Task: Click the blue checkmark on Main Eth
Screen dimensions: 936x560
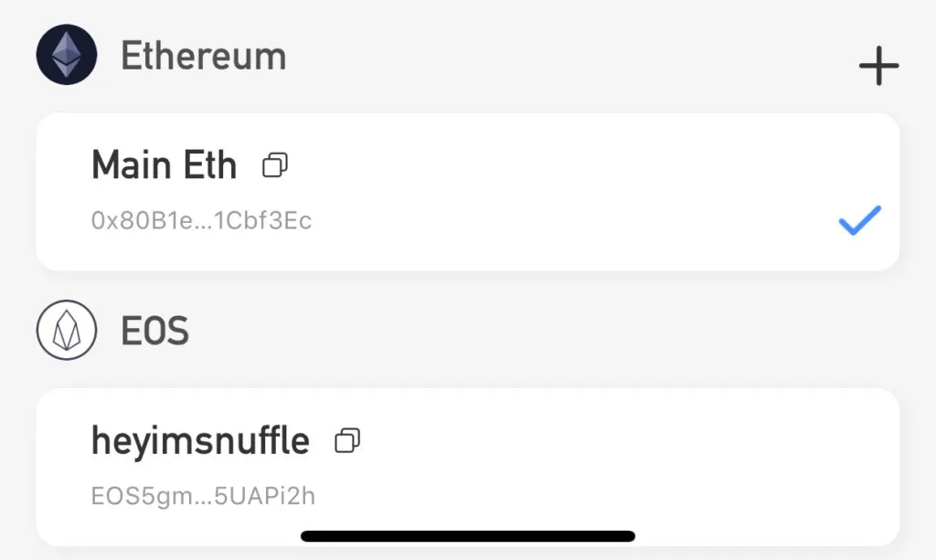Action: tap(859, 221)
